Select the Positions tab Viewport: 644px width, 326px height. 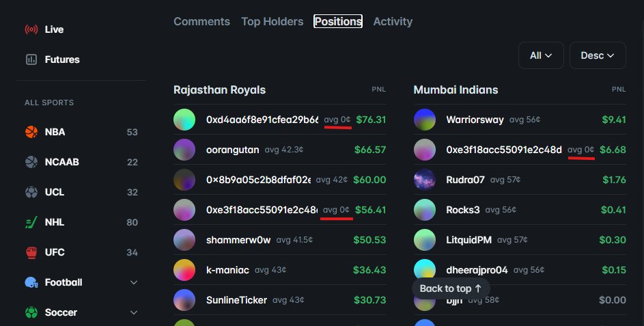click(x=338, y=21)
